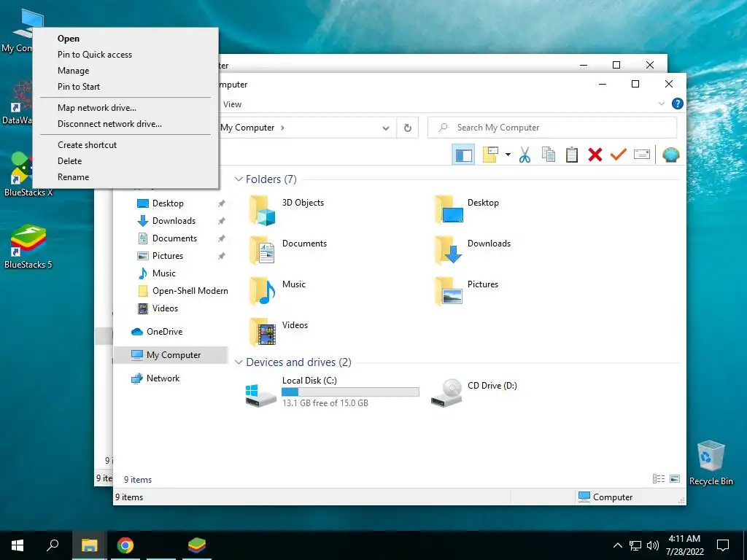Open Open-Shell Modern in navigation pane
Viewport: 747px width, 560px height.
(190, 291)
